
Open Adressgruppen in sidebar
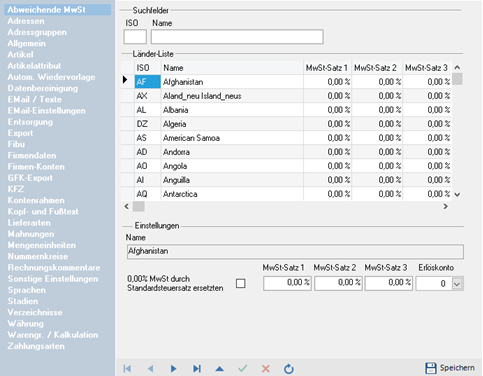coord(37,32)
